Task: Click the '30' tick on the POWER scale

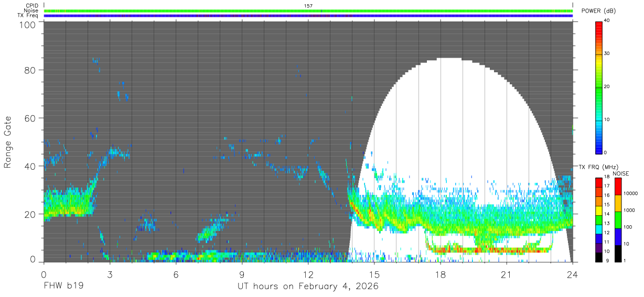Action: coord(608,53)
